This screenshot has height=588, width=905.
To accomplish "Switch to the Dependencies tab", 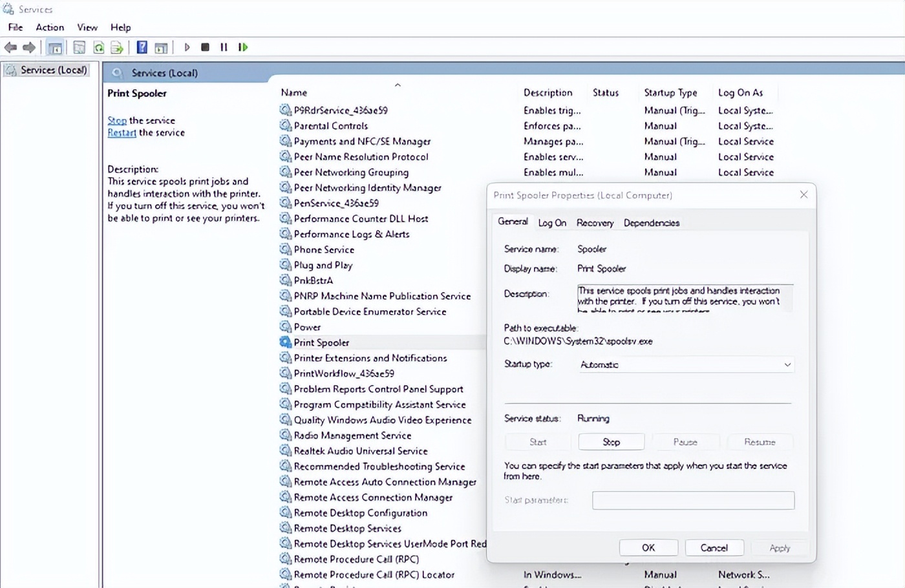I will pyautogui.click(x=652, y=223).
